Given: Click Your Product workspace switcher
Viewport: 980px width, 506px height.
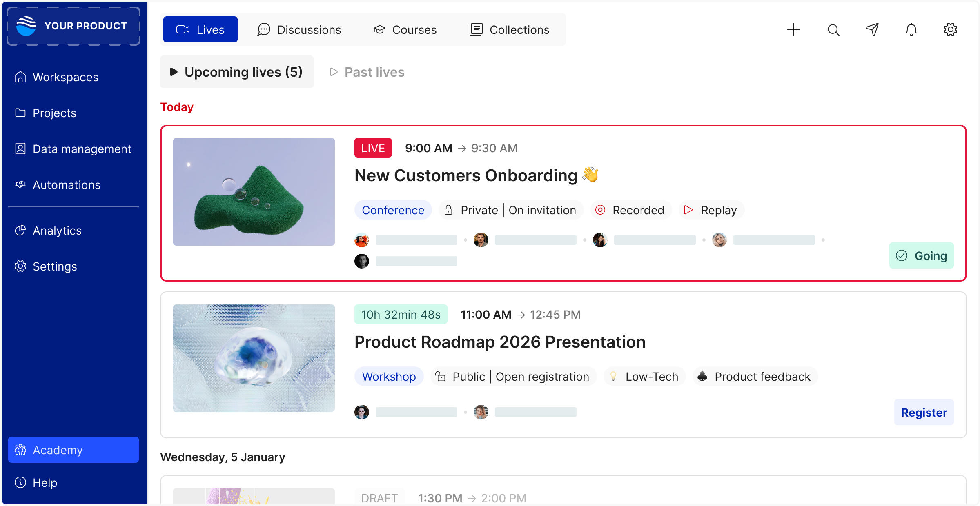Looking at the screenshot, I should click(x=73, y=26).
